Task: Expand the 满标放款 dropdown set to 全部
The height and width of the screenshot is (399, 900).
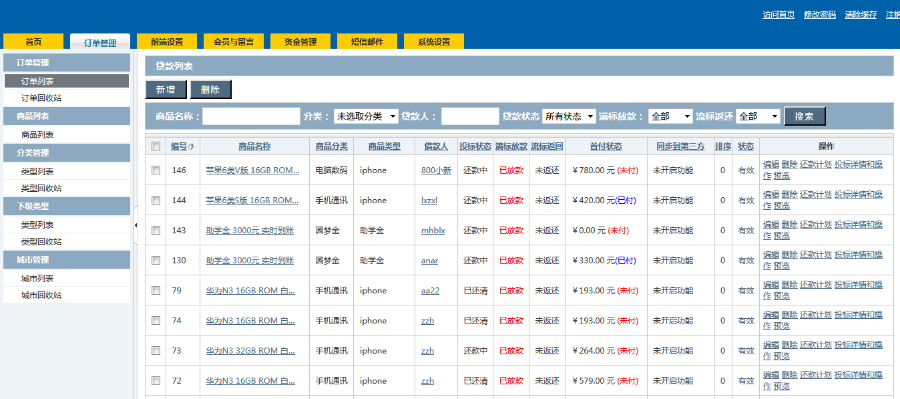Action: point(670,116)
